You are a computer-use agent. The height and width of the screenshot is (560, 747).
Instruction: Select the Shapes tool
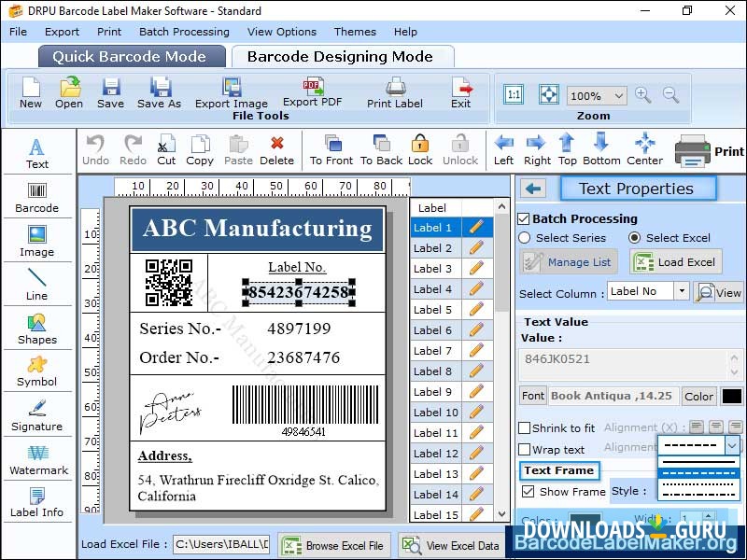point(37,329)
